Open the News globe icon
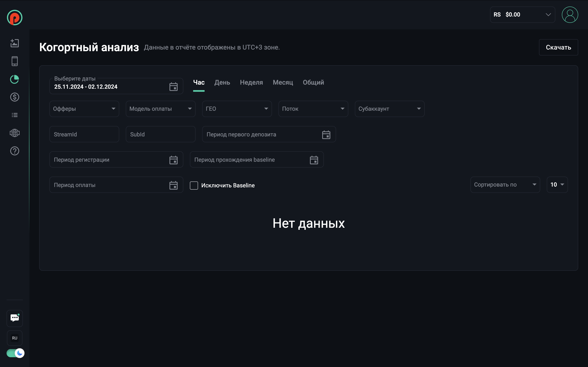The image size is (588, 367). click(14, 133)
